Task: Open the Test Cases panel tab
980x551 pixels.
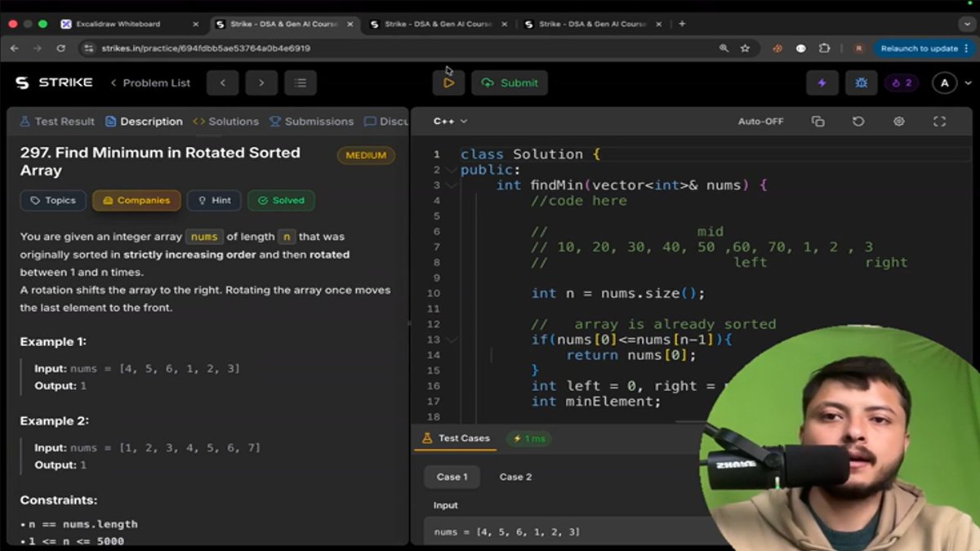Action: (456, 438)
